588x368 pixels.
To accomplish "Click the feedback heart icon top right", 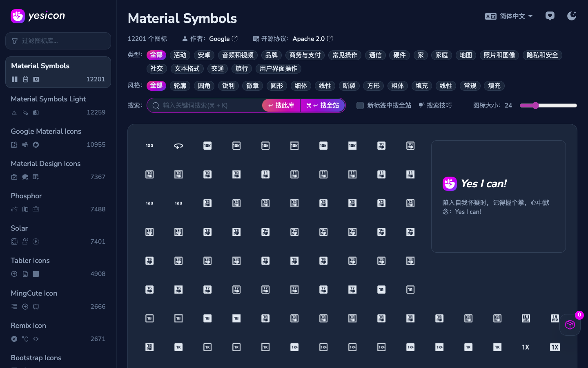I will (550, 16).
